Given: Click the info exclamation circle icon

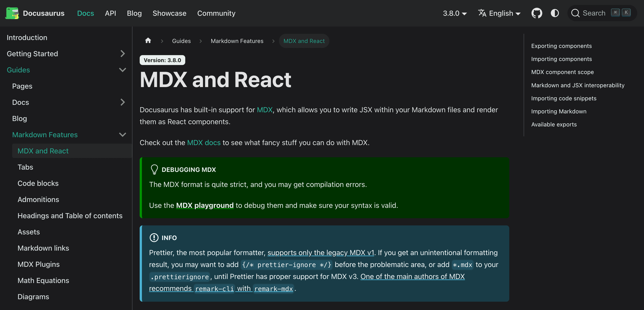Looking at the screenshot, I should (154, 238).
